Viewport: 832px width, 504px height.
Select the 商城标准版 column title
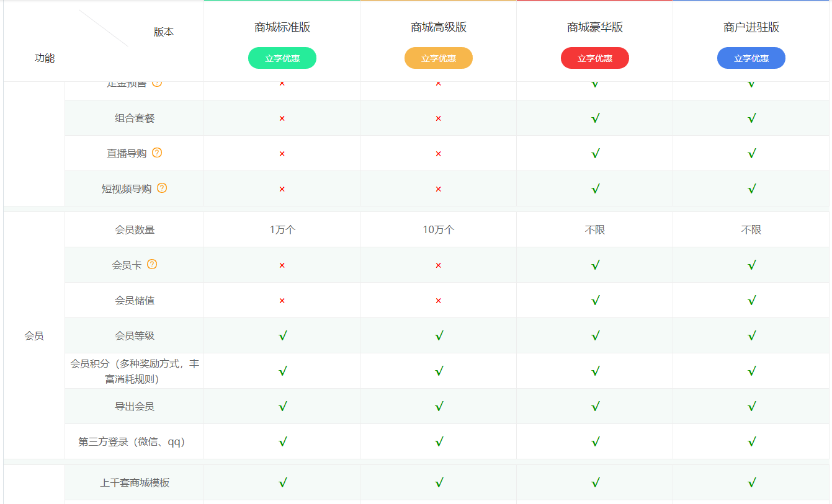click(282, 27)
